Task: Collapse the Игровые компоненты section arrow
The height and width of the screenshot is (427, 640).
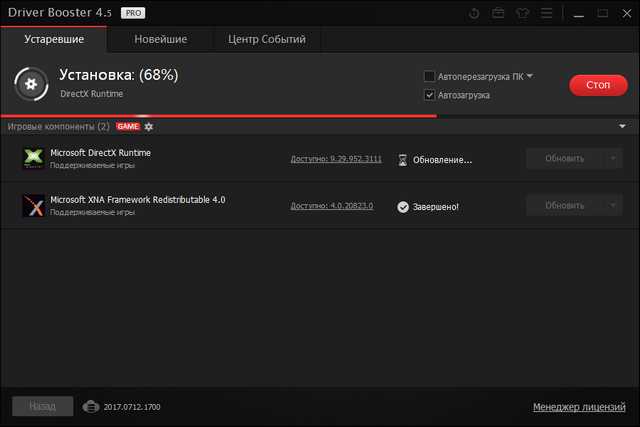Action: pyautogui.click(x=622, y=127)
